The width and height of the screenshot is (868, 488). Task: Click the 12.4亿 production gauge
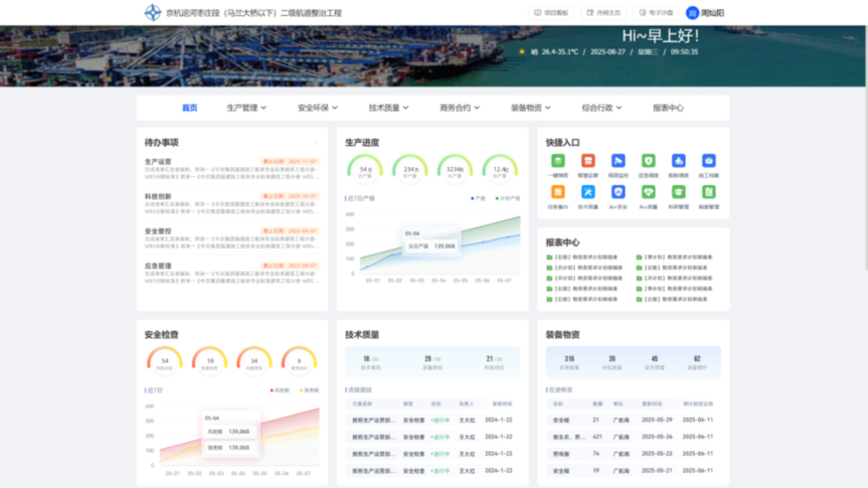500,168
